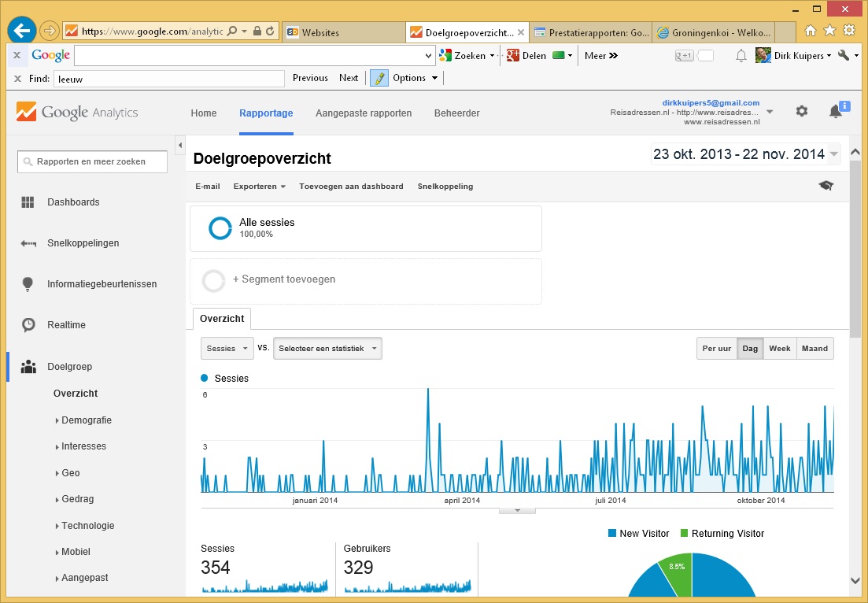Image resolution: width=868 pixels, height=603 pixels.
Task: Open Selecteer een statistiek dropdown
Action: 327,348
